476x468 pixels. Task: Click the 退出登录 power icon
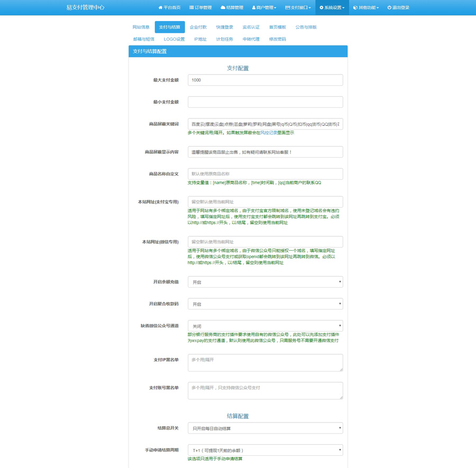(x=389, y=8)
